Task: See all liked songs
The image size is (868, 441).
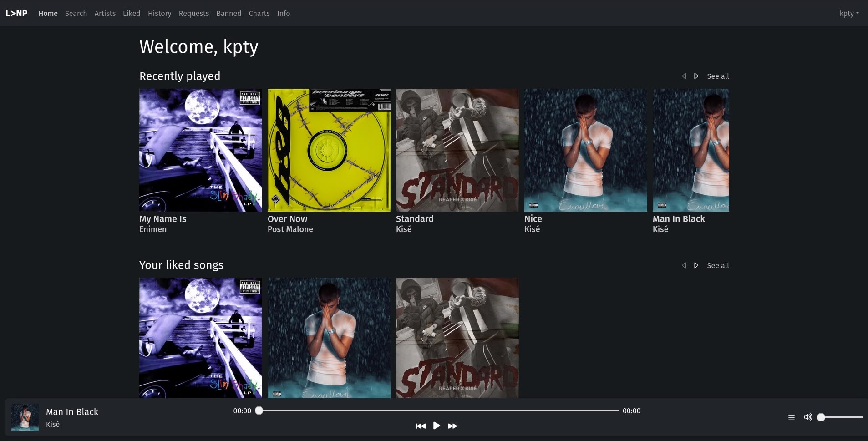Action: coord(718,265)
